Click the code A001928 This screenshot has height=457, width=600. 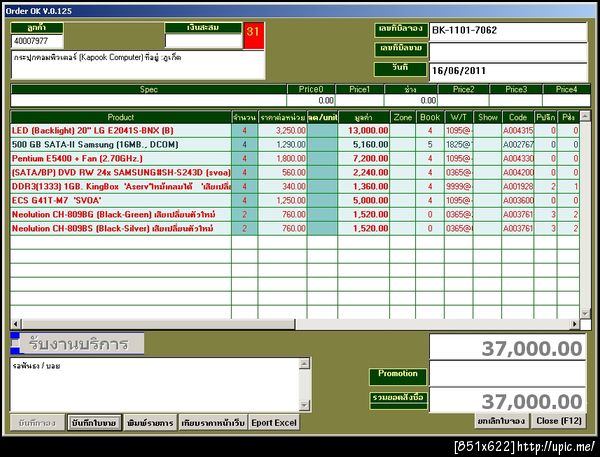pyautogui.click(x=518, y=186)
